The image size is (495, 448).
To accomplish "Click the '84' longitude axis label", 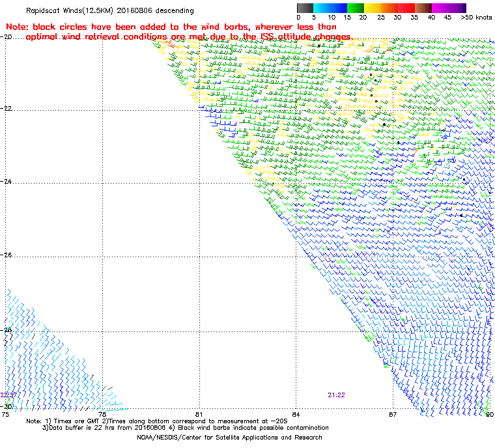I will click(x=296, y=414).
